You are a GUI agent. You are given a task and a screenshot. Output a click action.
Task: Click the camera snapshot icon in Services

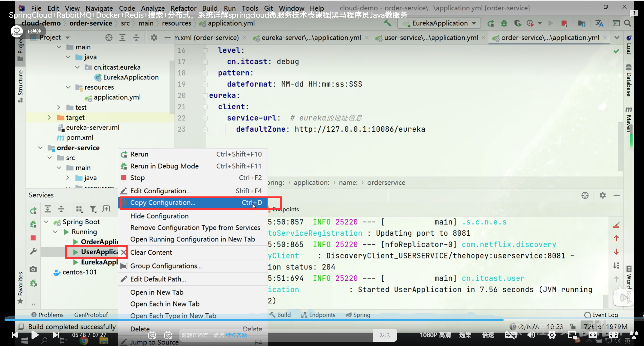[33, 269]
